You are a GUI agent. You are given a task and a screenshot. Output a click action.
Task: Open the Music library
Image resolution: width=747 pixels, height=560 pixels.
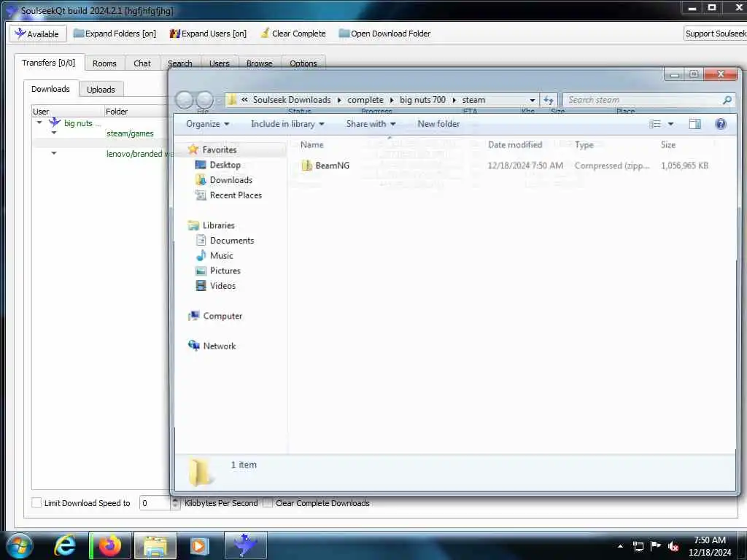(221, 256)
